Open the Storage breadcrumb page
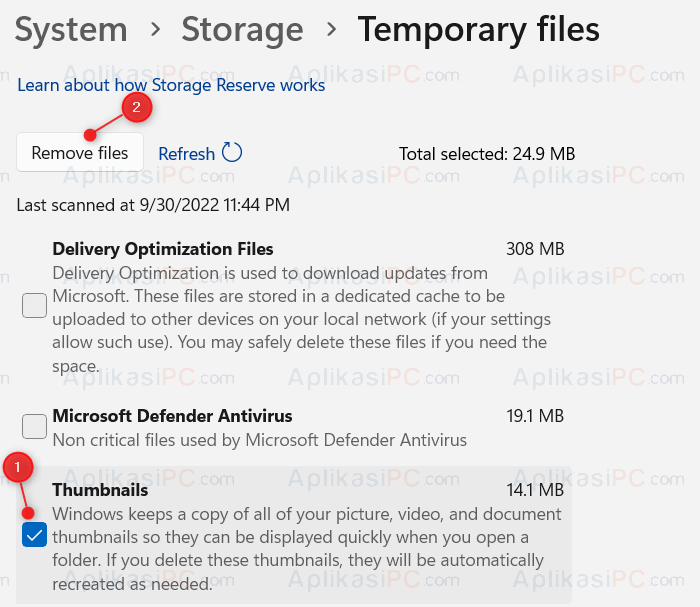700x607 pixels. [x=242, y=29]
